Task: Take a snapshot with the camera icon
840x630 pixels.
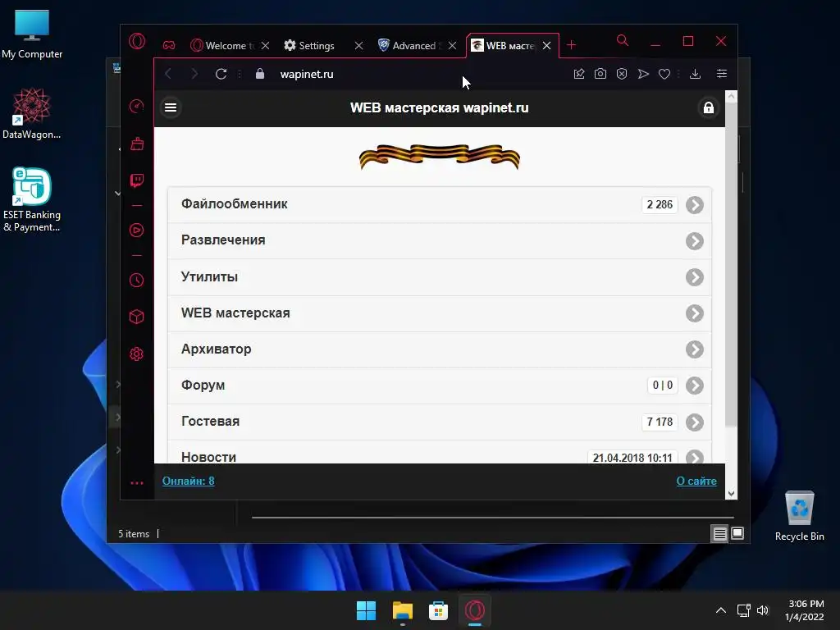Action: (x=600, y=74)
